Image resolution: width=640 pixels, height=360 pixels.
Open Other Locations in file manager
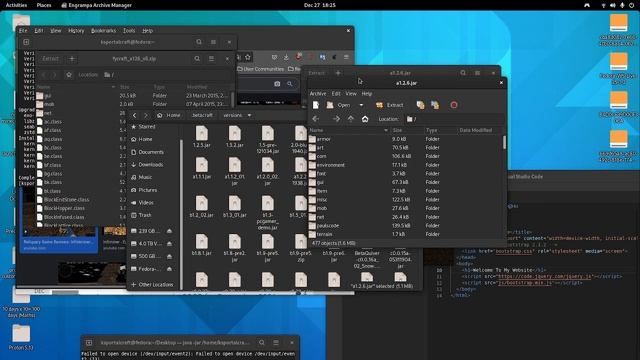point(152,284)
